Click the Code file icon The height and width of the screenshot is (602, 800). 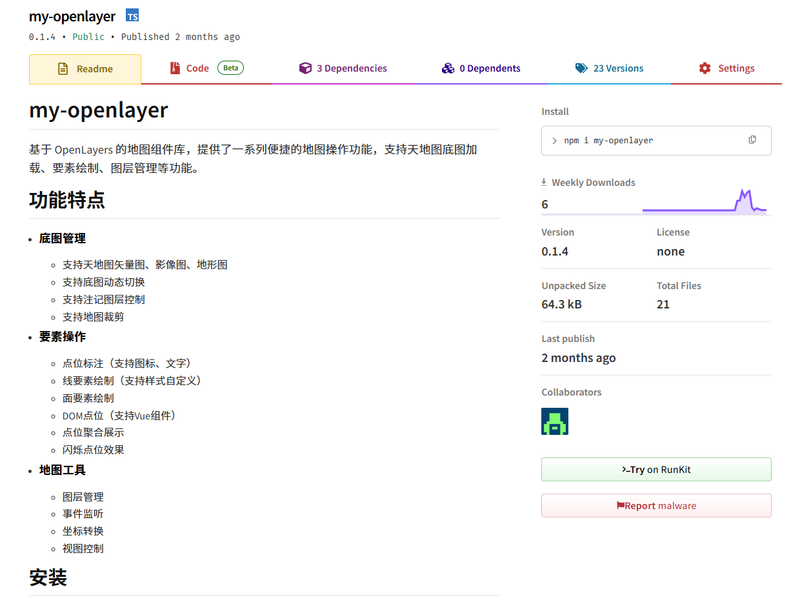point(175,68)
